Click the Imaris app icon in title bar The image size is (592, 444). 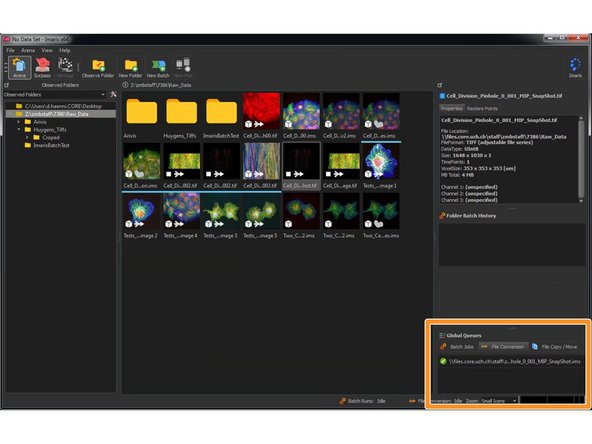[x=6, y=39]
